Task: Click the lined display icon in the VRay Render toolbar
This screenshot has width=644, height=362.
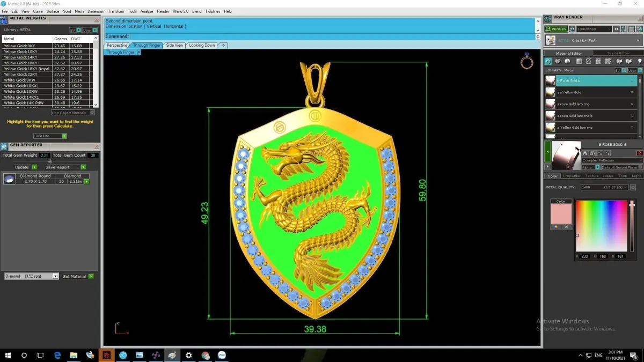Action: (x=632, y=29)
